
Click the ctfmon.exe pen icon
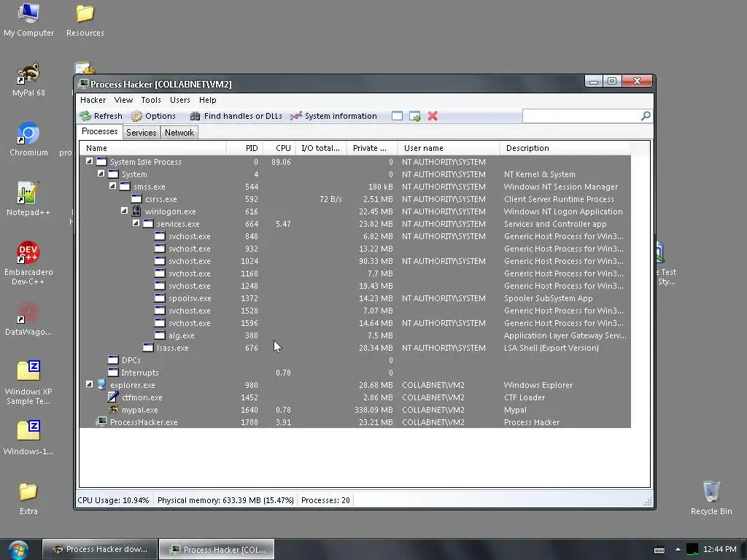coord(113,397)
